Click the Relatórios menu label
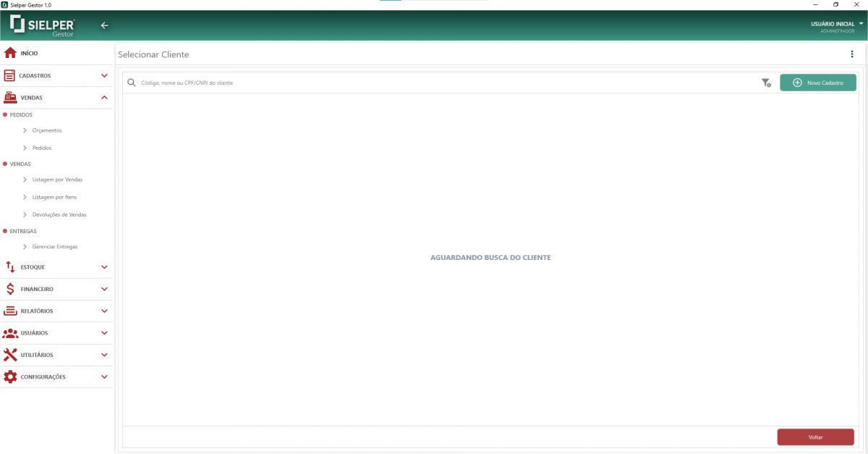 pos(37,311)
